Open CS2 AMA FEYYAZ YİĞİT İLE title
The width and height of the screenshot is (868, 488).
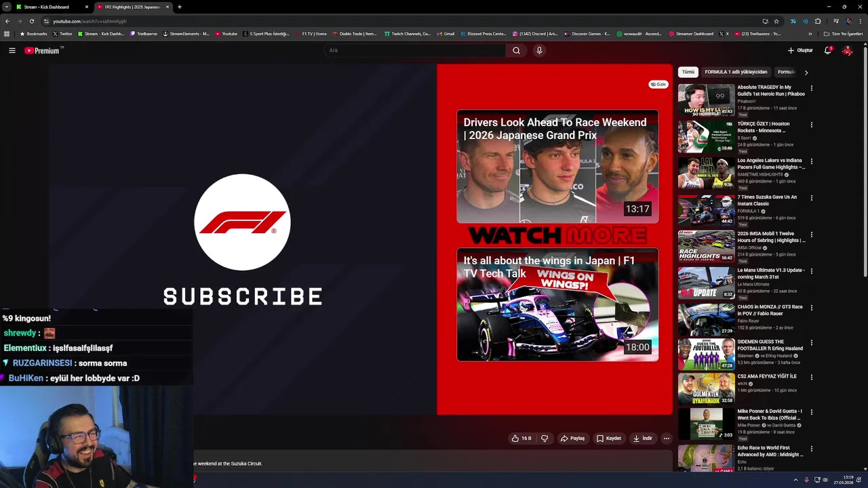point(767,376)
